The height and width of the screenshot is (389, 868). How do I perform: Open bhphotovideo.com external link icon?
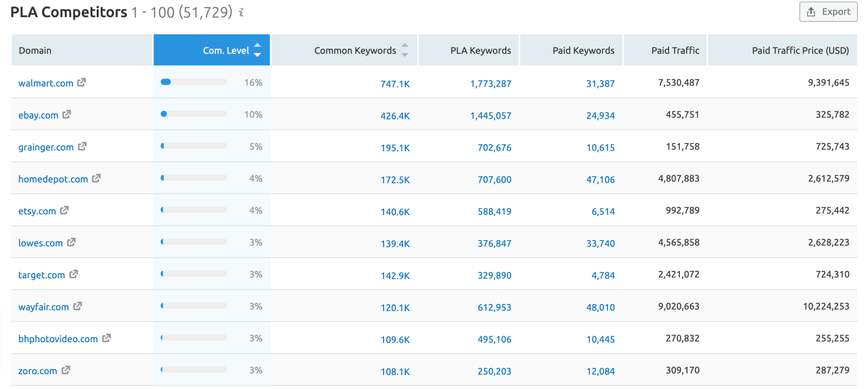[107, 337]
